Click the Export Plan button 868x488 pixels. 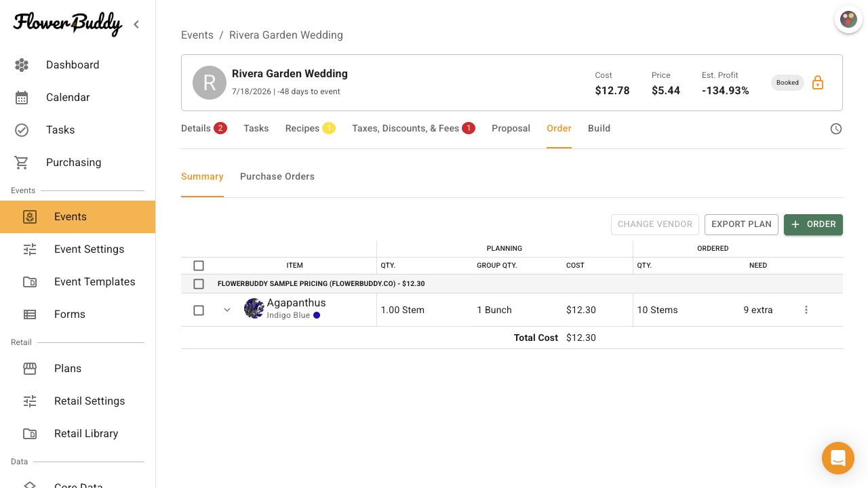pos(741,224)
